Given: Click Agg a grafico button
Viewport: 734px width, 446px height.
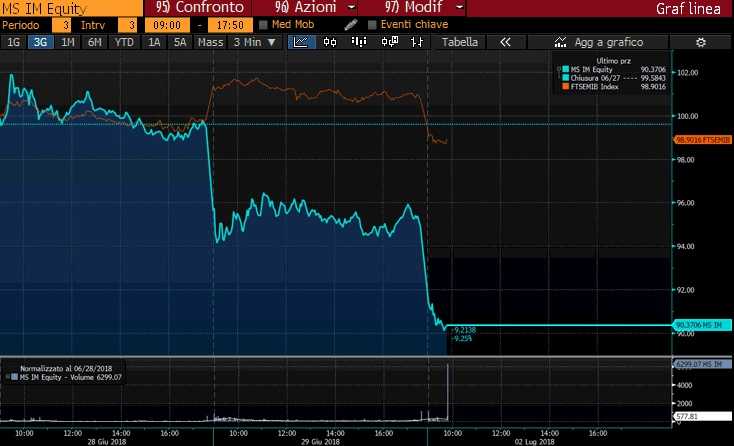Looking at the screenshot, I should (x=598, y=42).
